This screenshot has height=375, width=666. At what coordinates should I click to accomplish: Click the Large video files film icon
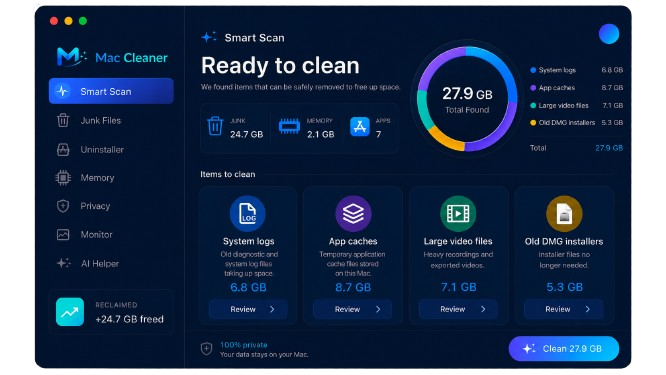[x=458, y=213]
